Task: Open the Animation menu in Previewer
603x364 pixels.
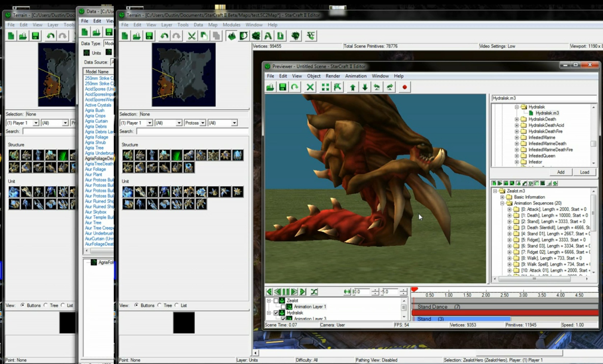Action: tap(356, 76)
